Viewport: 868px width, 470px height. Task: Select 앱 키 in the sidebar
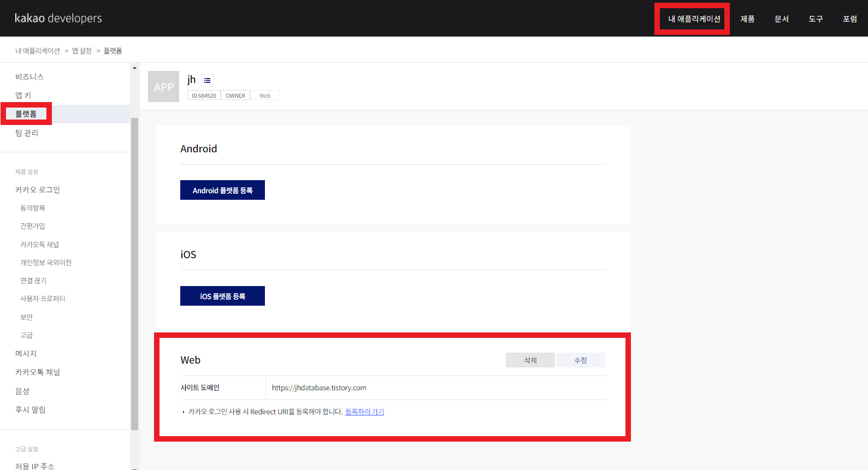(x=23, y=95)
